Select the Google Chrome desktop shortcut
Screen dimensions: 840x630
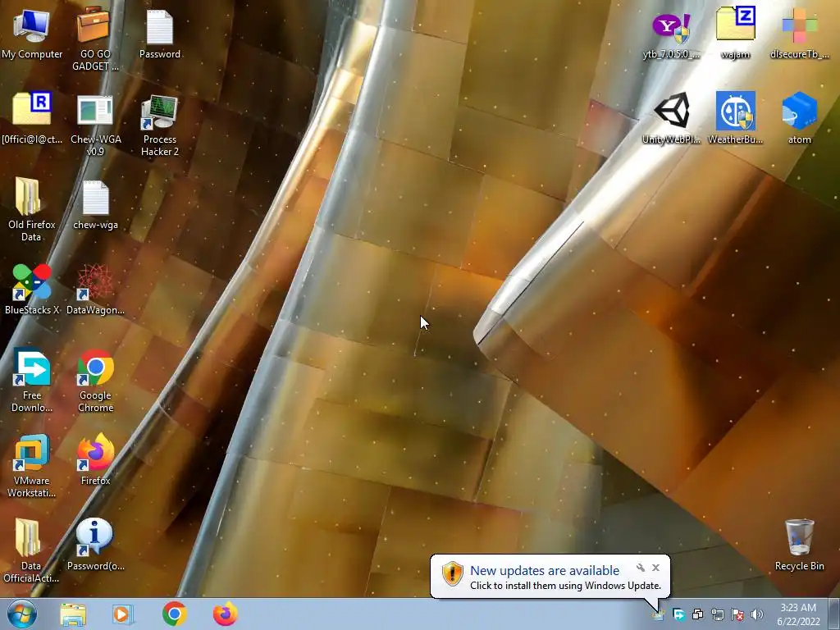[x=95, y=381]
